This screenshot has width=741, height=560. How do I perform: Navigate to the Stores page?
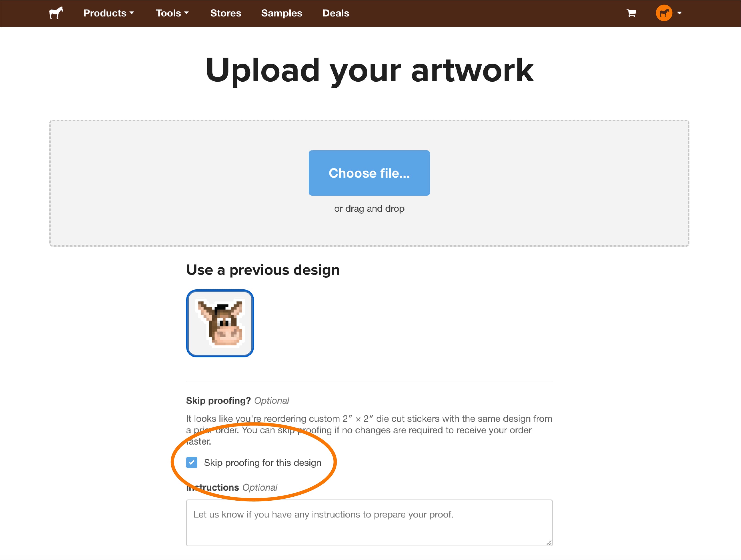pos(226,13)
